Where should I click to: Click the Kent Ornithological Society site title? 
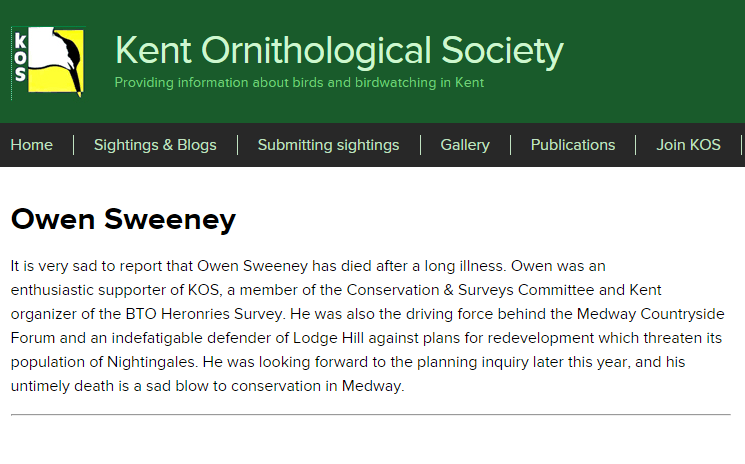coord(339,51)
